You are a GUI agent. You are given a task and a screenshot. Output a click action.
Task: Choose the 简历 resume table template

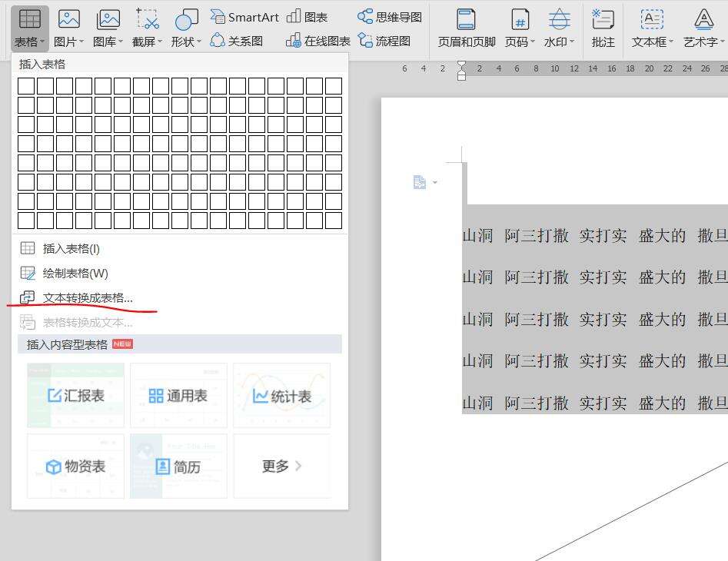pyautogui.click(x=178, y=466)
